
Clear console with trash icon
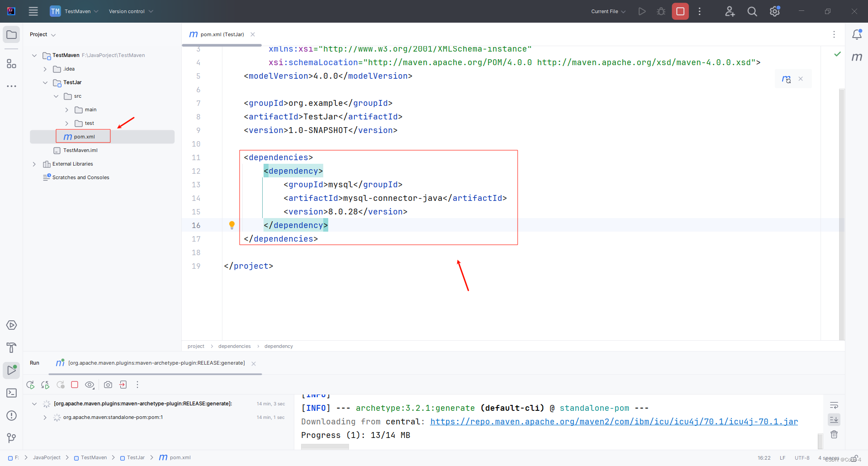tap(834, 435)
